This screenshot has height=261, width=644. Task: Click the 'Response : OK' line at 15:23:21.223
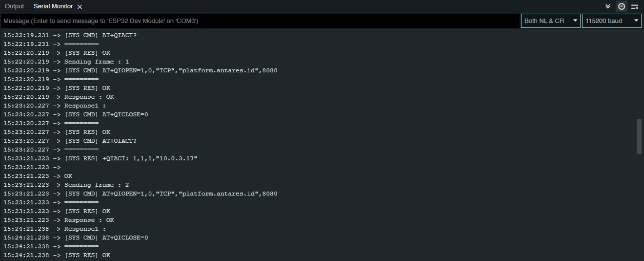(89, 220)
